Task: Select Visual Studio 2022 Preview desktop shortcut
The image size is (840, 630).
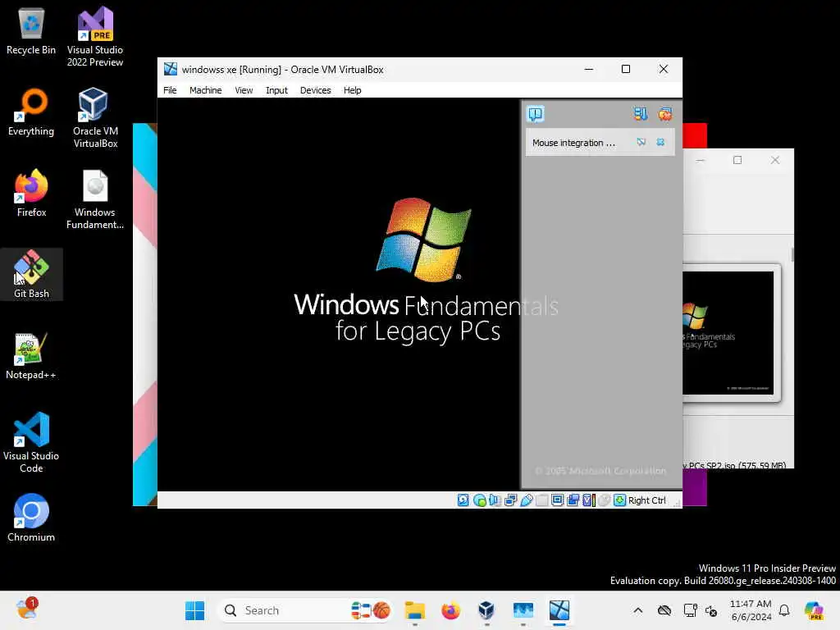Action: click(95, 37)
